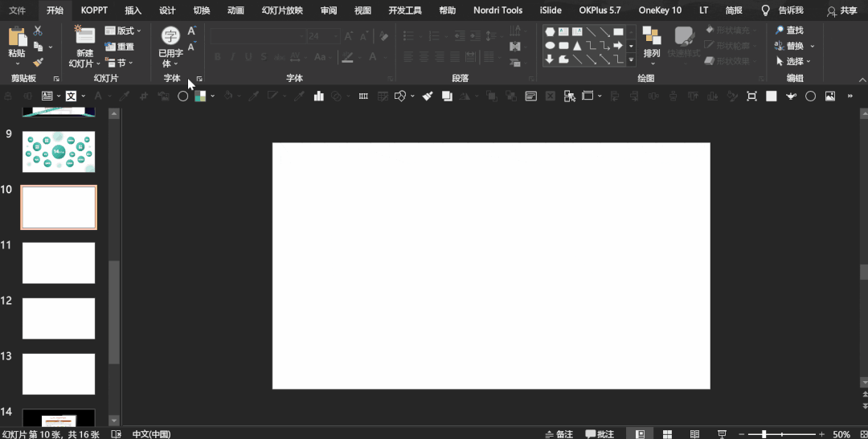Show more quick toolbar commands overflow arrow
This screenshot has width=868, height=439.
coord(850,96)
